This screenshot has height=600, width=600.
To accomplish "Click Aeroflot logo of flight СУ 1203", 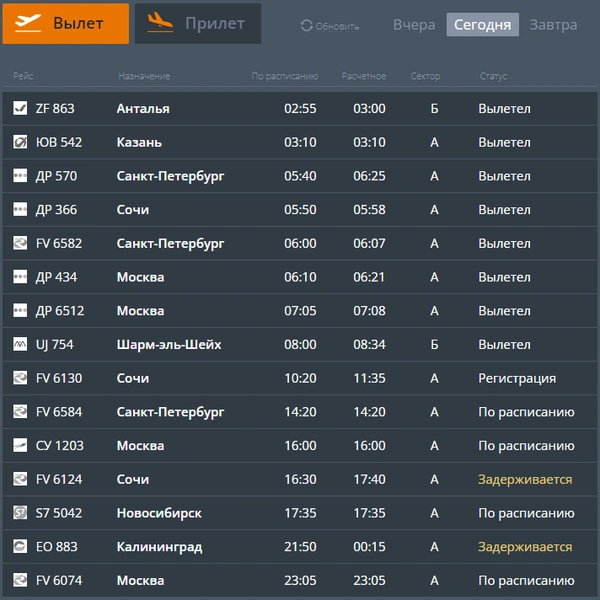I will click(20, 445).
